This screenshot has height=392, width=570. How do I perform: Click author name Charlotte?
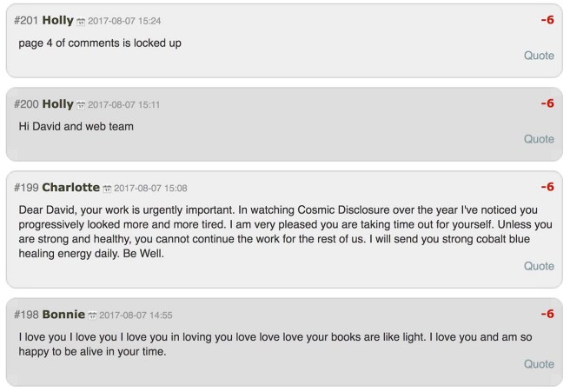(x=70, y=188)
